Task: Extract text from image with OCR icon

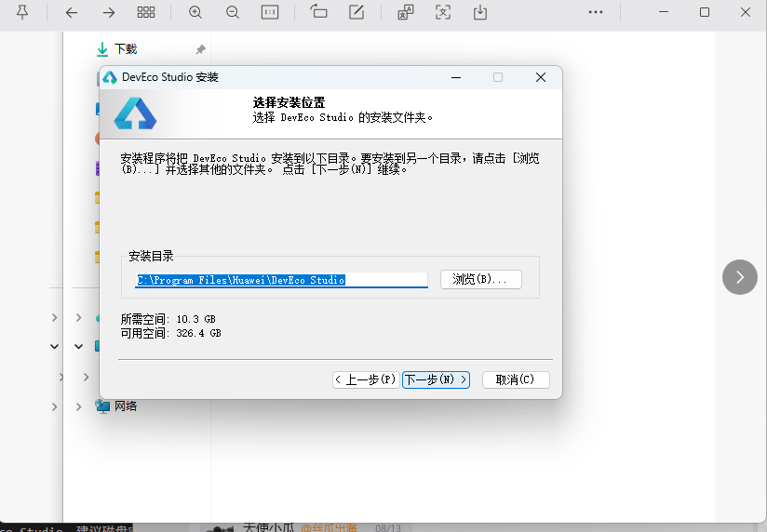Action: [x=443, y=12]
